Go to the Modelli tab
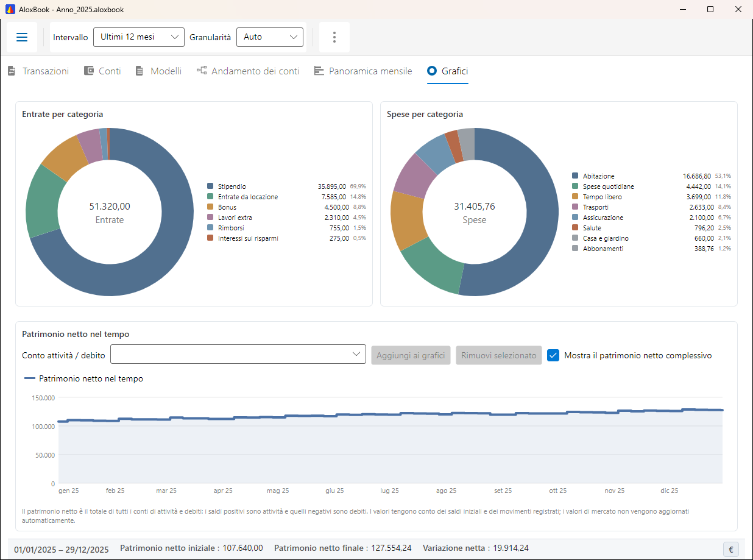The image size is (753, 560). [158, 71]
